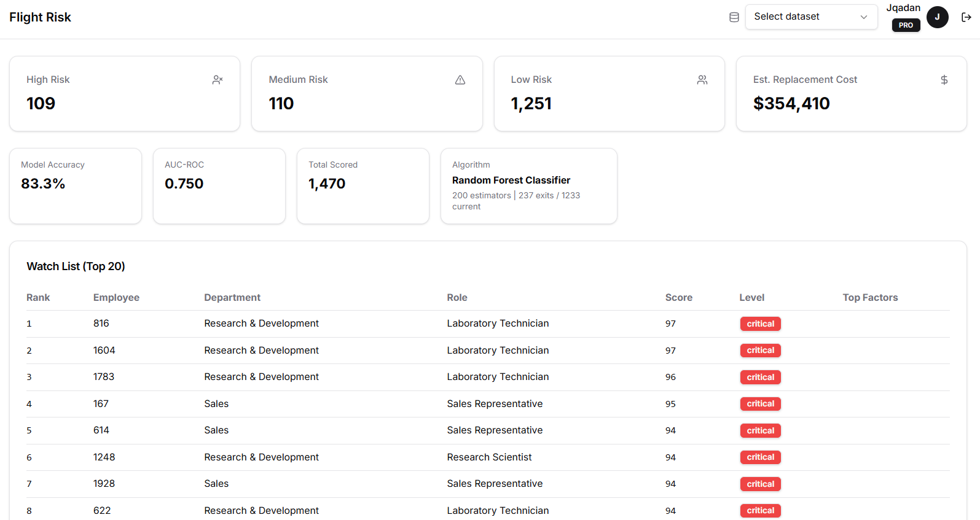Click the Flight Risk title

pos(40,17)
